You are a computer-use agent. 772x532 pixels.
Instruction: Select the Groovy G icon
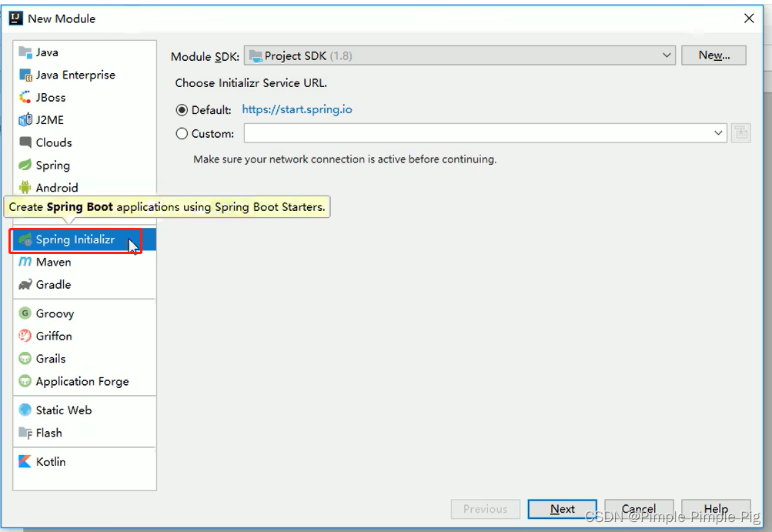(25, 313)
